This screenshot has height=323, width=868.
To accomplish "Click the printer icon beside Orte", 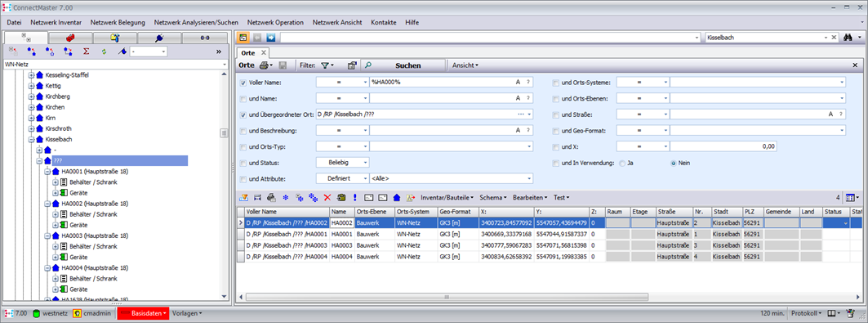I will point(264,65).
